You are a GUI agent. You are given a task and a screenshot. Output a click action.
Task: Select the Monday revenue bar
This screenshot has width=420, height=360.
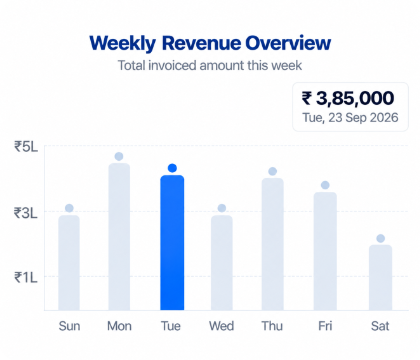119,237
